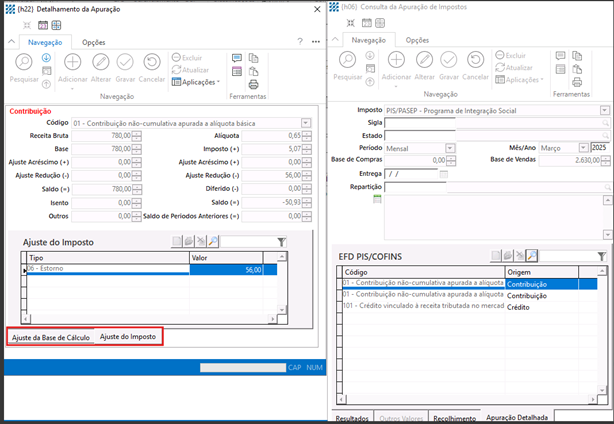The height and width of the screenshot is (424, 614).
Task: Click Cancelar icon in Consulta da Apuração window
Action: [x=475, y=60]
